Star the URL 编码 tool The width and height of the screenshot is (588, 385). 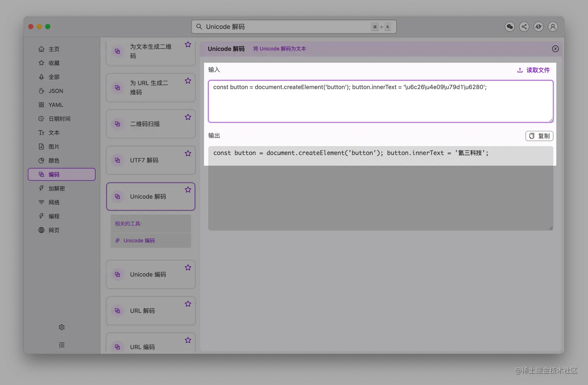[x=188, y=340]
